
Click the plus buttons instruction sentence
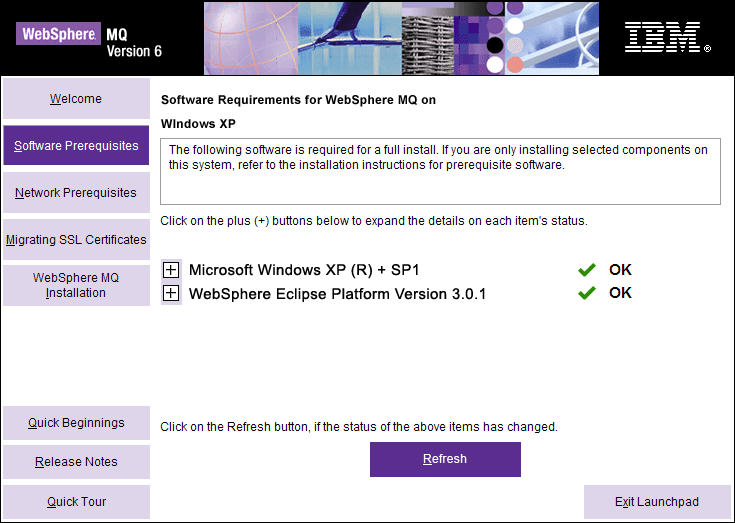[374, 221]
